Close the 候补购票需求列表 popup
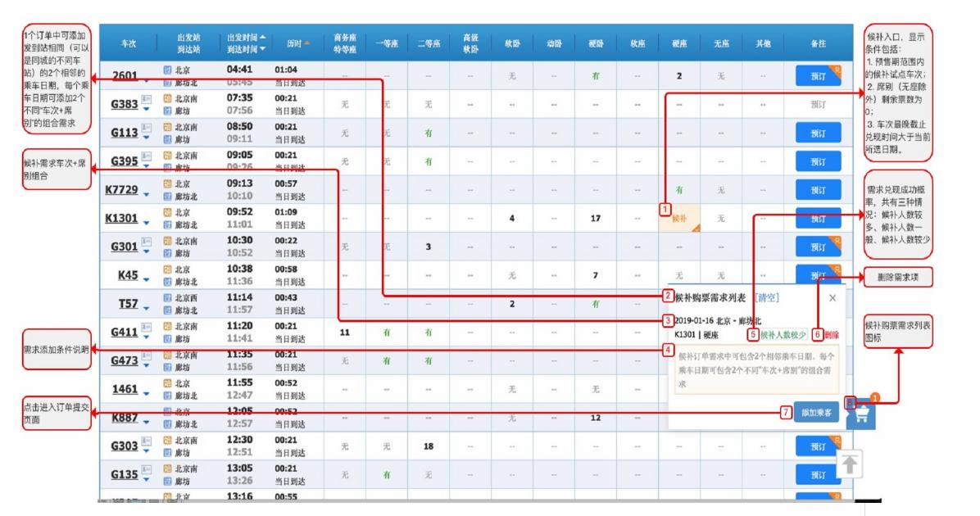 click(833, 298)
